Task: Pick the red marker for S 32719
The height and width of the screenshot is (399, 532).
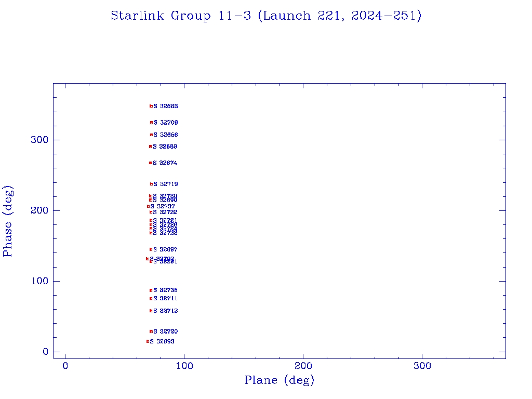Action: pos(151,184)
